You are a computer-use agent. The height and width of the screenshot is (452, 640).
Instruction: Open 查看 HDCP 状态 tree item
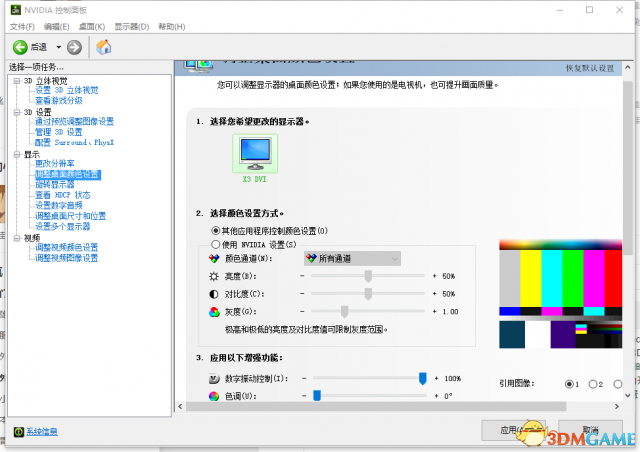62,195
